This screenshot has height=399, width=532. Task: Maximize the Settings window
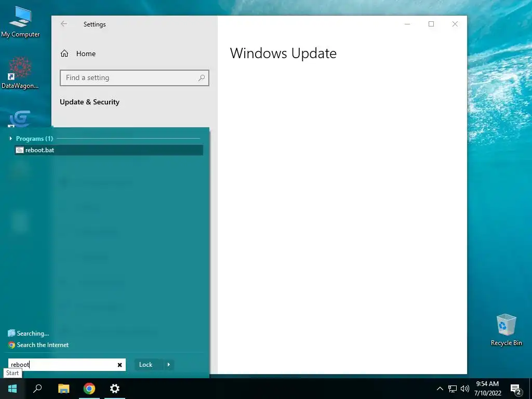coord(431,24)
